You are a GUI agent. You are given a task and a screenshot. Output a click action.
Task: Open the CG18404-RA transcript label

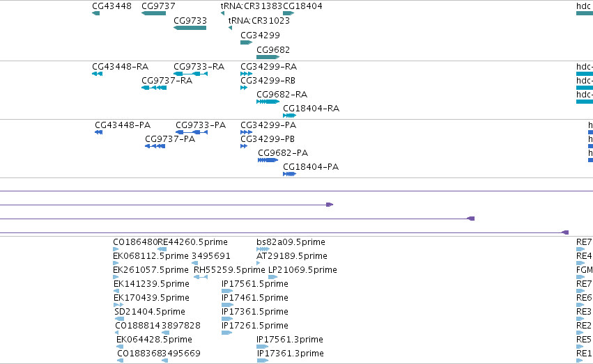coord(311,109)
